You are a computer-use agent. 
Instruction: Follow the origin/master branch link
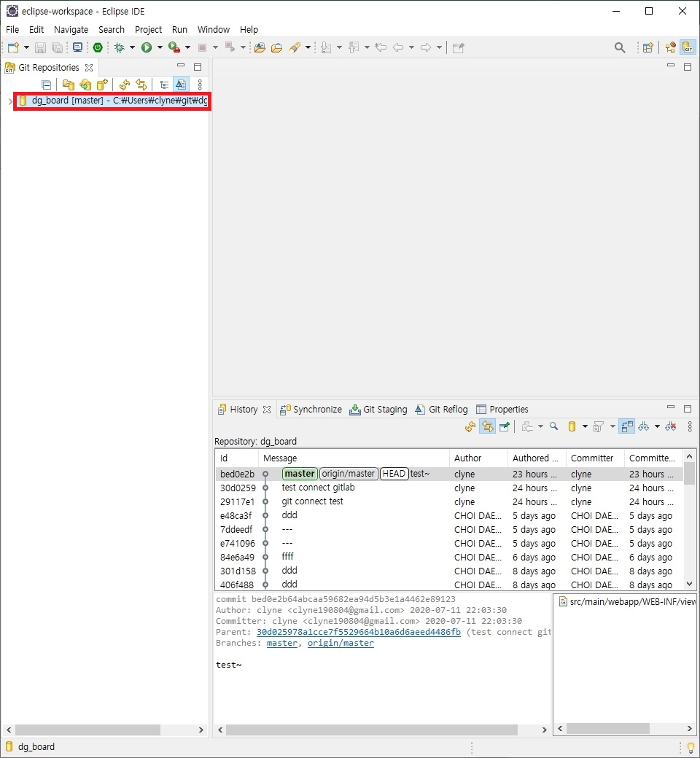(x=341, y=644)
